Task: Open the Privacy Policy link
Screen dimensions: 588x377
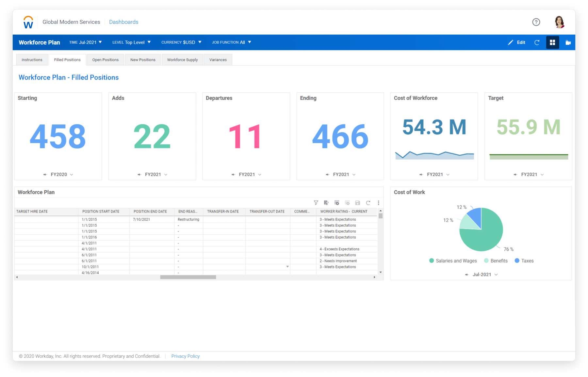Action: pyautogui.click(x=185, y=356)
